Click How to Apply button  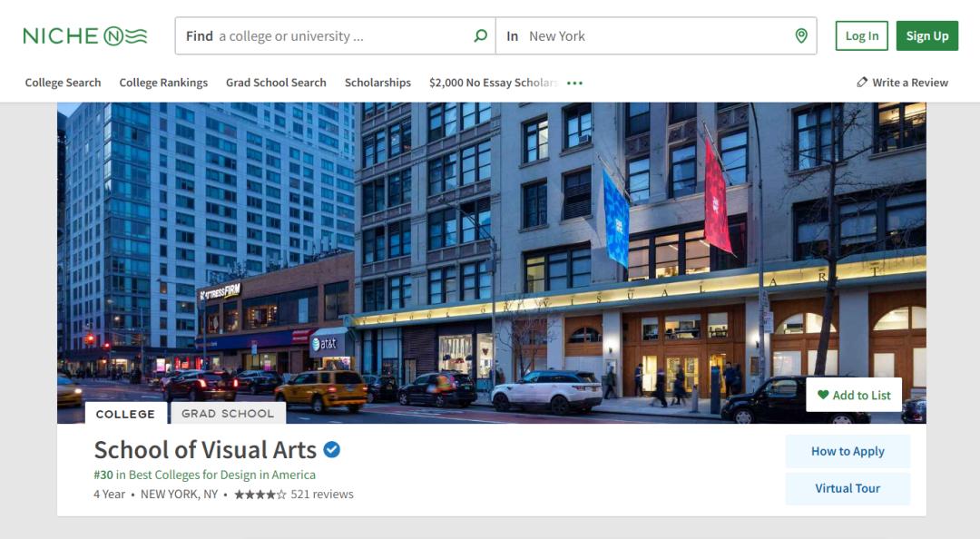point(848,451)
